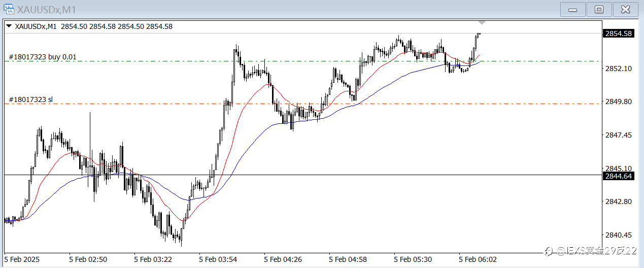Click the 5 Feb 04:26 time label

coord(283,259)
